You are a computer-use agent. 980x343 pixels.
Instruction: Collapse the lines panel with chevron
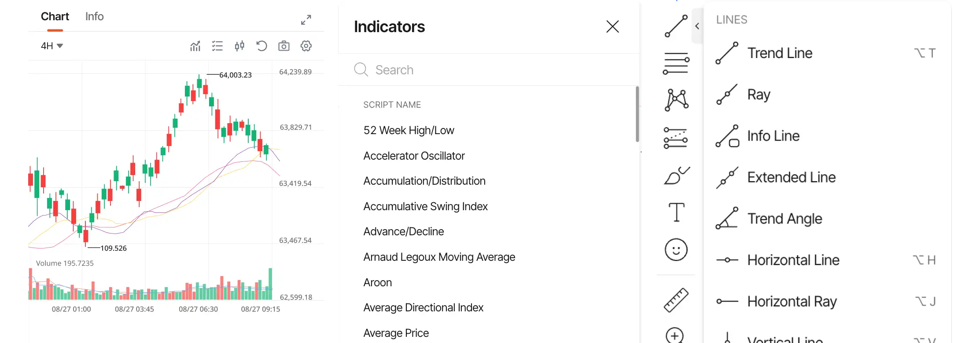pyautogui.click(x=697, y=26)
